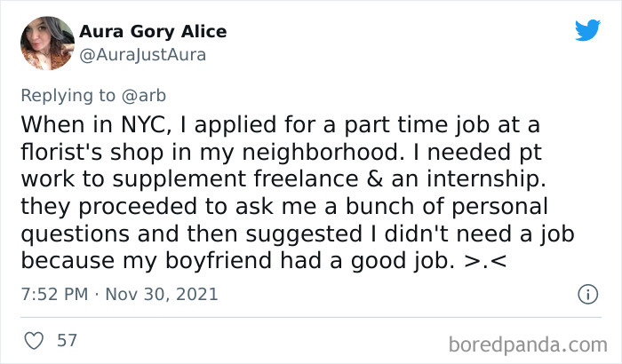Click the Nov 30, 2021 date
Viewport: 622px width, 364px height.
pos(162,294)
